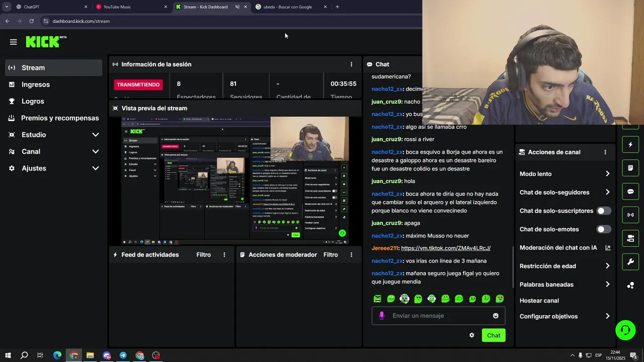Switch to ubeda Google search tab
The image size is (644, 362).
pyautogui.click(x=291, y=7)
